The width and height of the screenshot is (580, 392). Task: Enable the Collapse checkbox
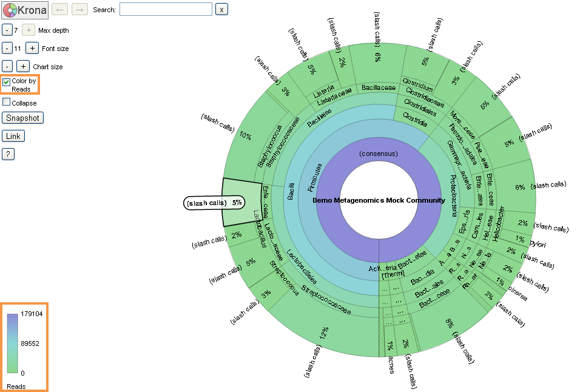point(7,103)
